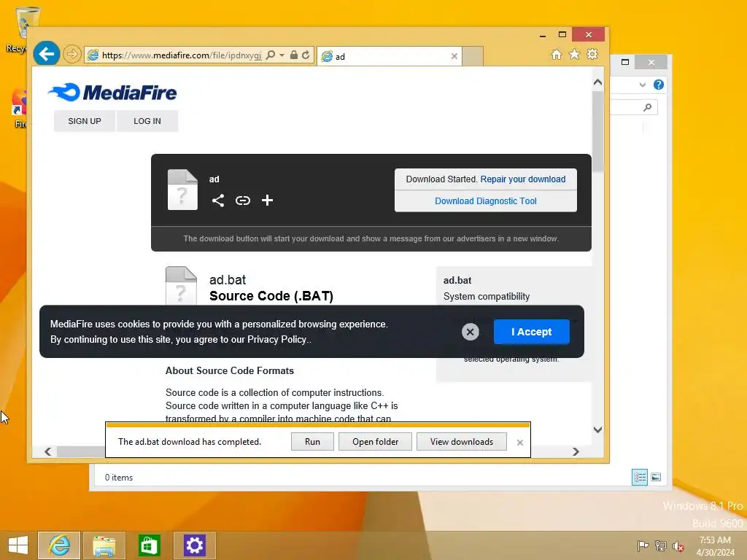Click the browser Forward arrow button
The image size is (747, 560).
tap(72, 54)
